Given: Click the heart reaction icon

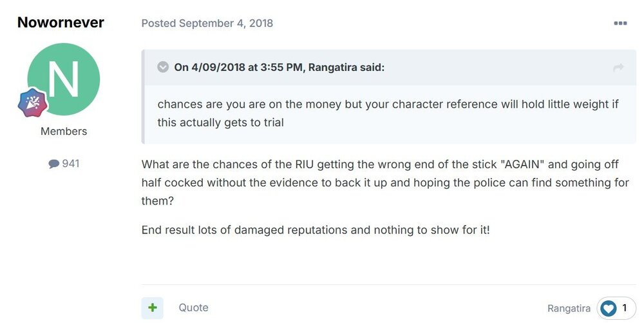Looking at the screenshot, I should 608,309.
